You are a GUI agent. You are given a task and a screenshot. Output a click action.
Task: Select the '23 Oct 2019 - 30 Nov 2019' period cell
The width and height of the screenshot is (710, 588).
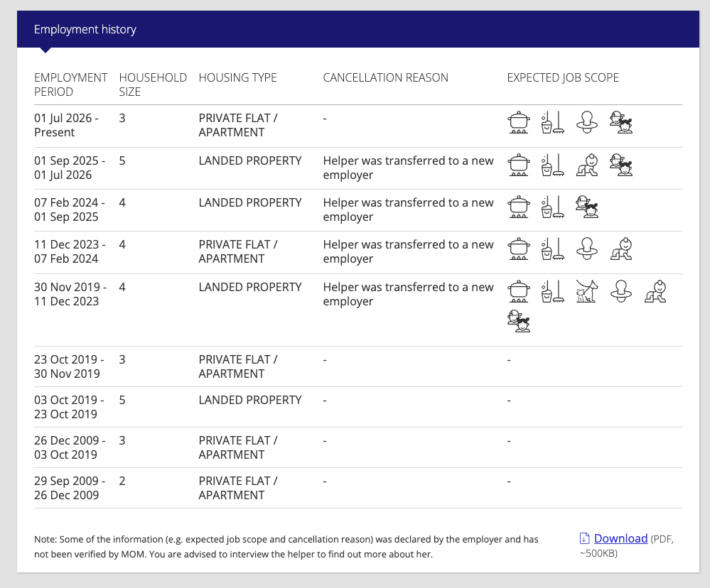click(x=69, y=366)
